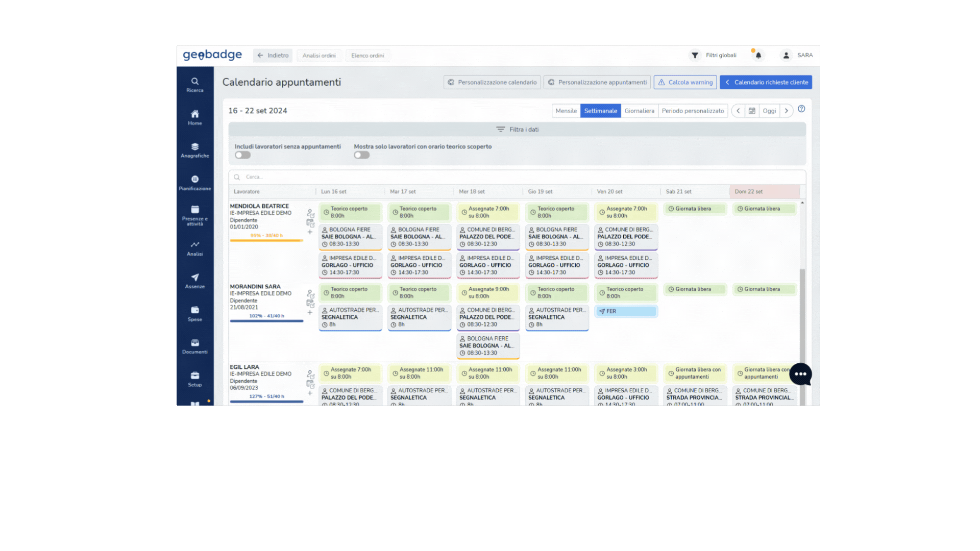Viewport: 980px width, 551px height.
Task: Open the Filtri globali funnel filter
Action: coord(714,55)
